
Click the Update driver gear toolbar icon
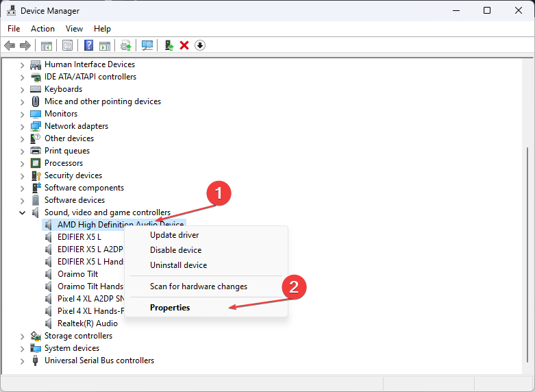coord(126,45)
